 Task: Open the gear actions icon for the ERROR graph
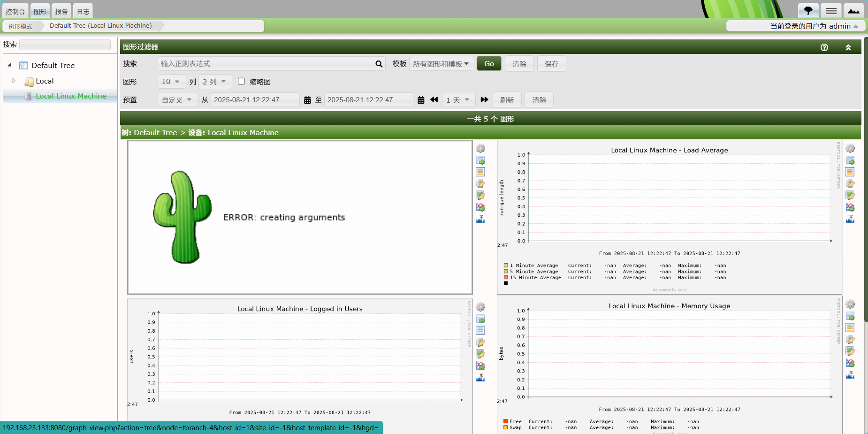[x=480, y=149]
